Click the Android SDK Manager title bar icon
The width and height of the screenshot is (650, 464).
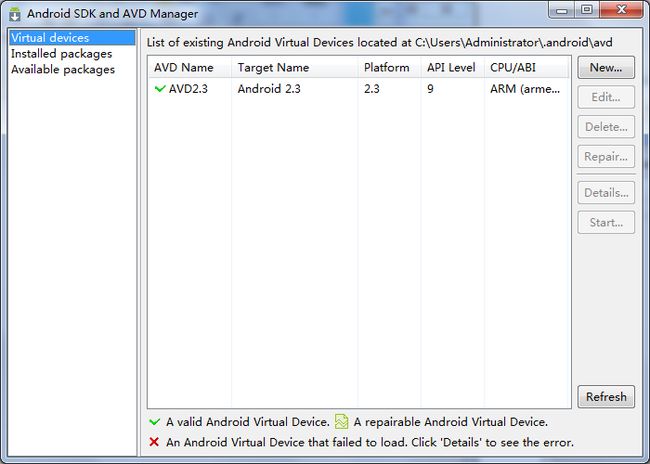tap(15, 14)
